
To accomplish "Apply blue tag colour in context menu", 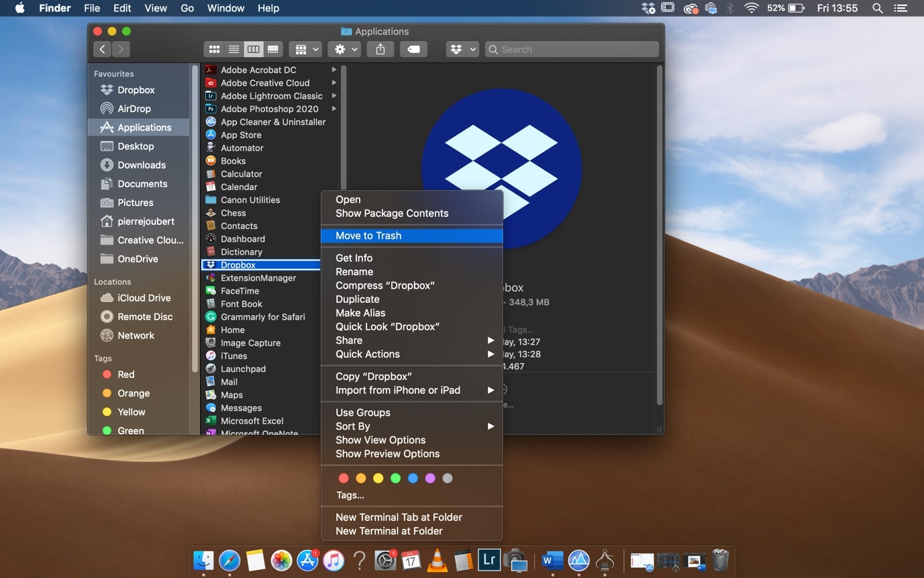I will coord(413,478).
